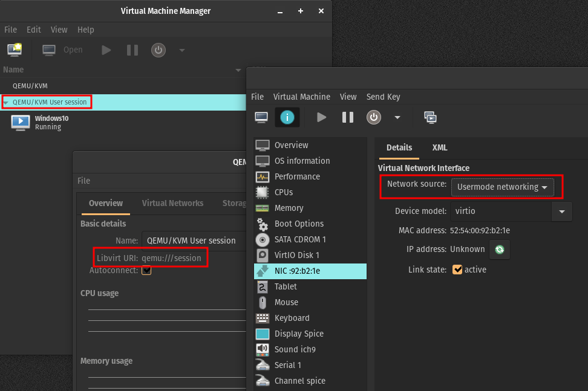
Task: Create a new virtual machine icon
Action: (x=15, y=50)
